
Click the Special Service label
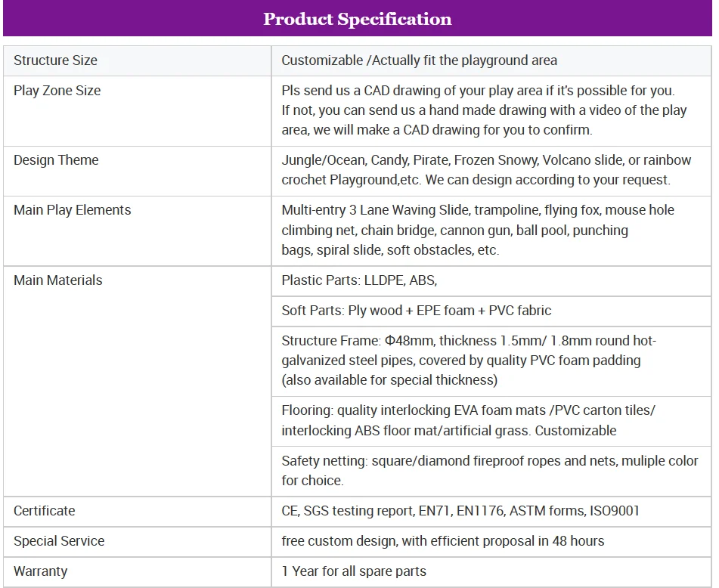click(59, 541)
